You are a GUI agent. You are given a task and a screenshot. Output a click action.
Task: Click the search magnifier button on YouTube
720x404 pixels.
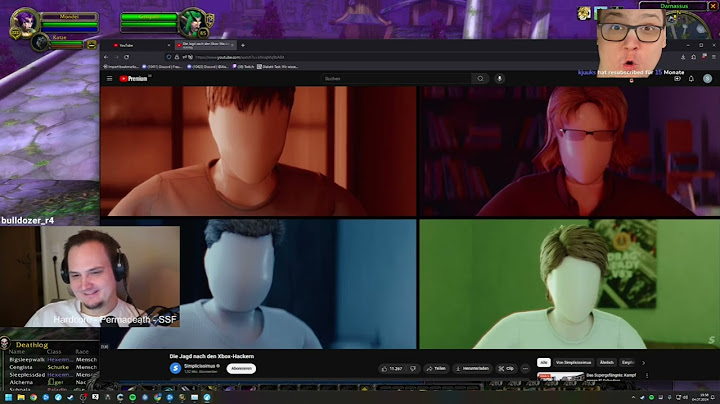[480, 79]
